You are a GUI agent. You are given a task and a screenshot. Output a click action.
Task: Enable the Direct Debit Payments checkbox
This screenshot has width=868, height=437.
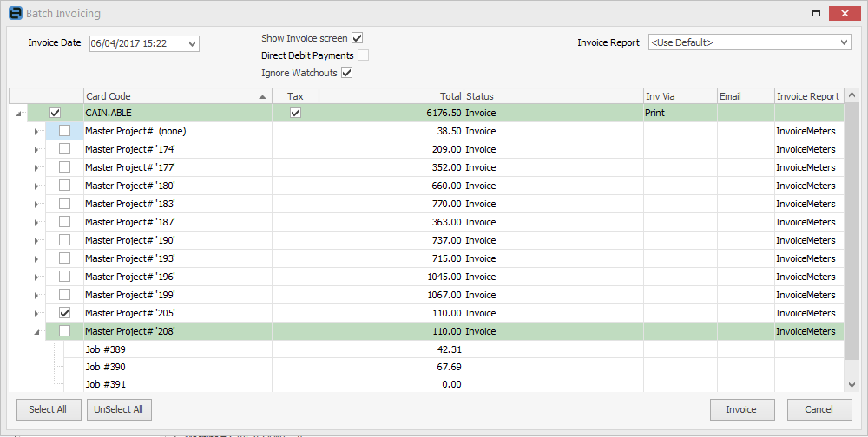tap(363, 55)
